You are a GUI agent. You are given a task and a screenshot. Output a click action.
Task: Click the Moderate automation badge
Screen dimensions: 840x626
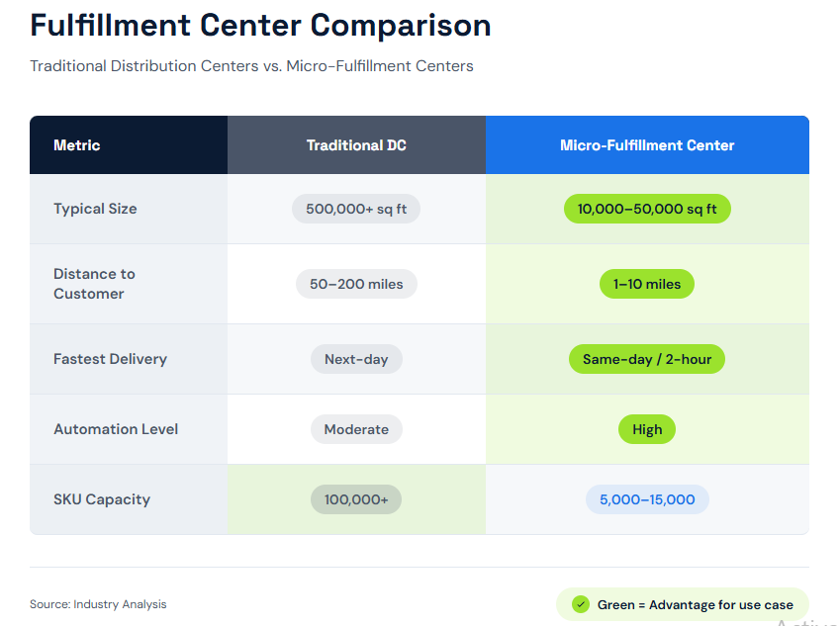356,429
